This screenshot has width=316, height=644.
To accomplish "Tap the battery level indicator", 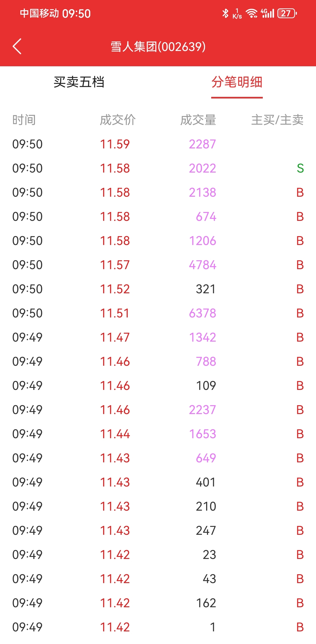I will coord(287,13).
